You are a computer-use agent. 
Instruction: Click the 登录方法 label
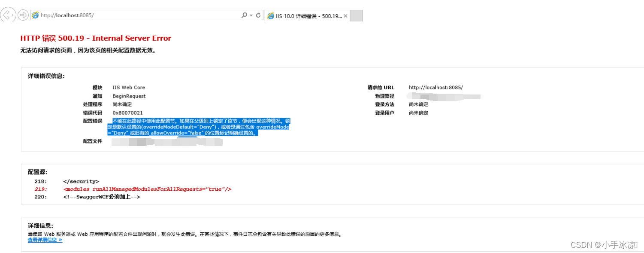pyautogui.click(x=384, y=104)
